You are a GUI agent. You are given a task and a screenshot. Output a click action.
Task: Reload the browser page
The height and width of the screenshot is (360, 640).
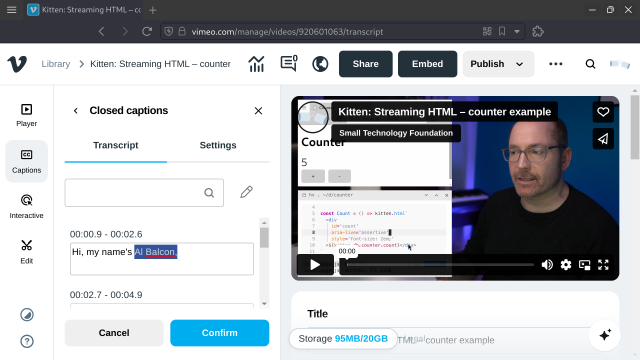pos(147,31)
